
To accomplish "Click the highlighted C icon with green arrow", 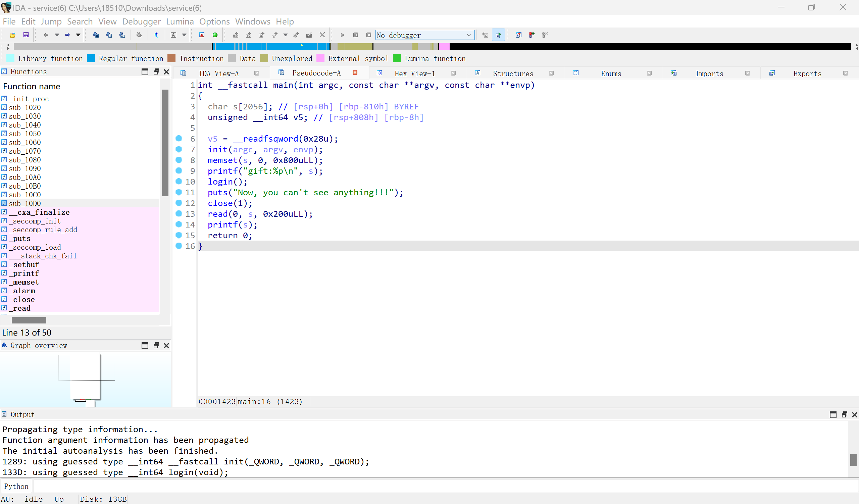I will (x=498, y=35).
